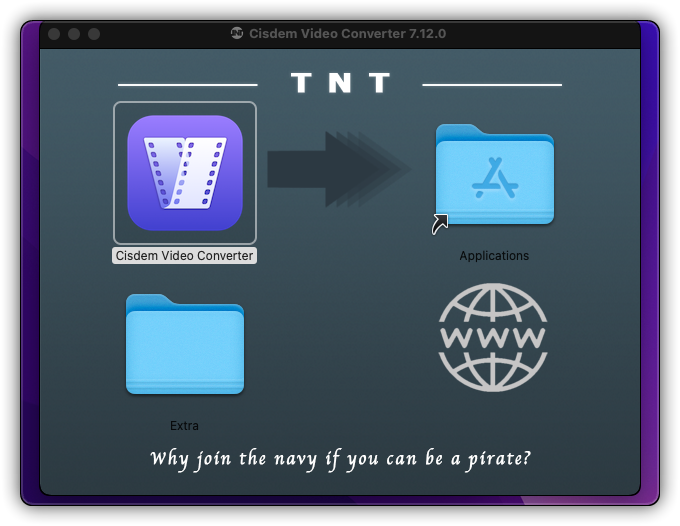
Task: Open the Extra folder icon
Action: coord(185,344)
